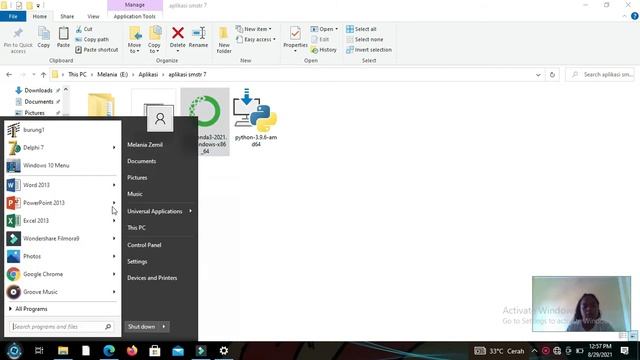Open the Application Tools tab

pos(135,16)
